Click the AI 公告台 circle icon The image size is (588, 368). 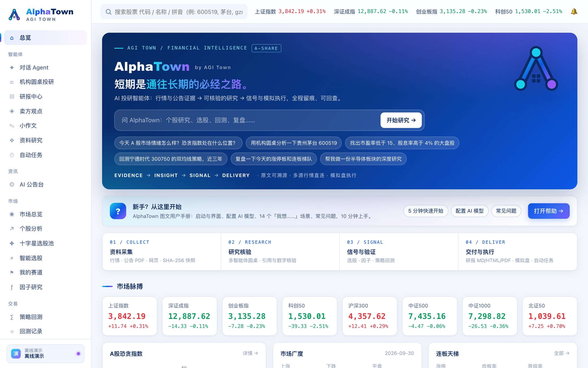(12, 185)
